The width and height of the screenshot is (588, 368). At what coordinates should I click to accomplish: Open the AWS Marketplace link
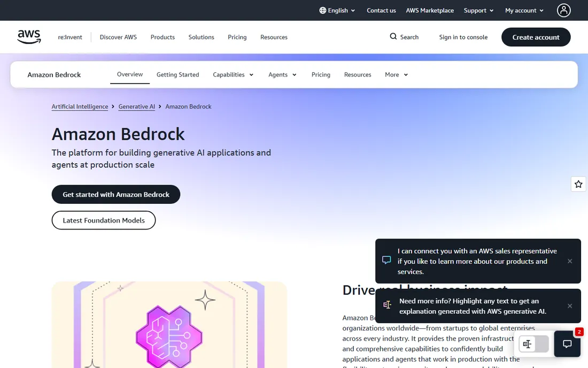coord(430,11)
